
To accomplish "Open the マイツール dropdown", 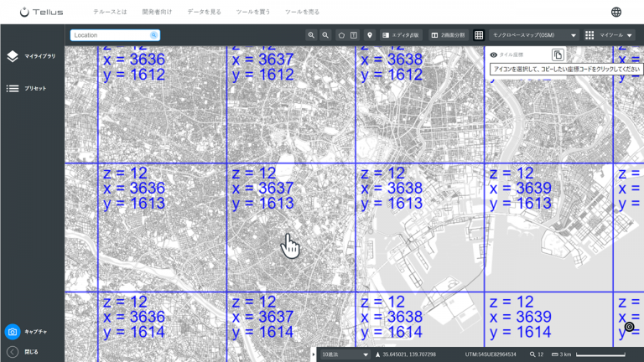I will point(615,35).
